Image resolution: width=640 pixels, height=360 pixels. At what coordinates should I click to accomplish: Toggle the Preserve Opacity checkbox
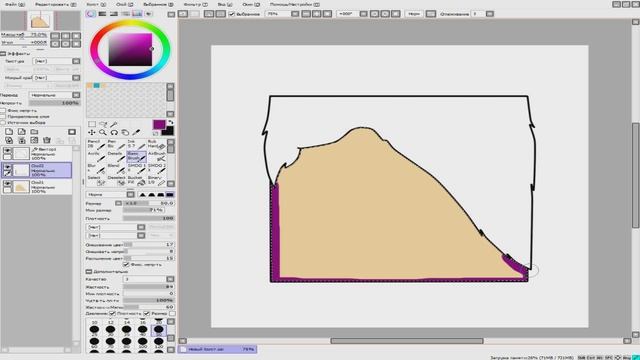(3, 111)
